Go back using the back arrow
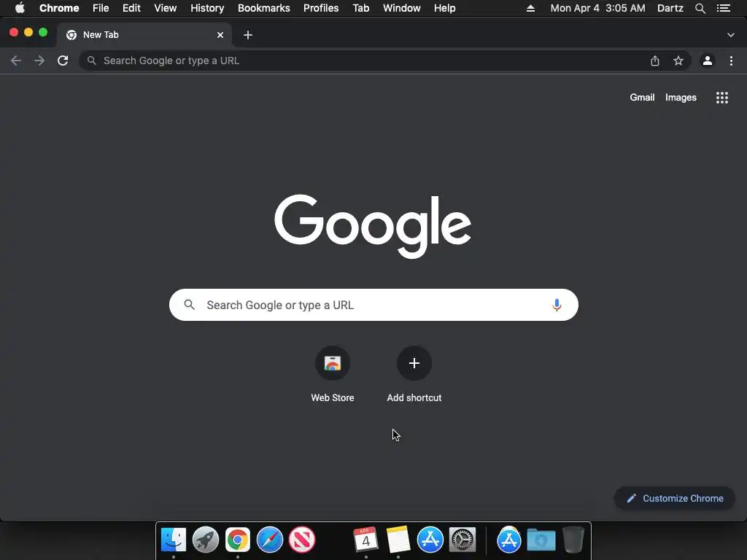The image size is (747, 560). coord(16,61)
